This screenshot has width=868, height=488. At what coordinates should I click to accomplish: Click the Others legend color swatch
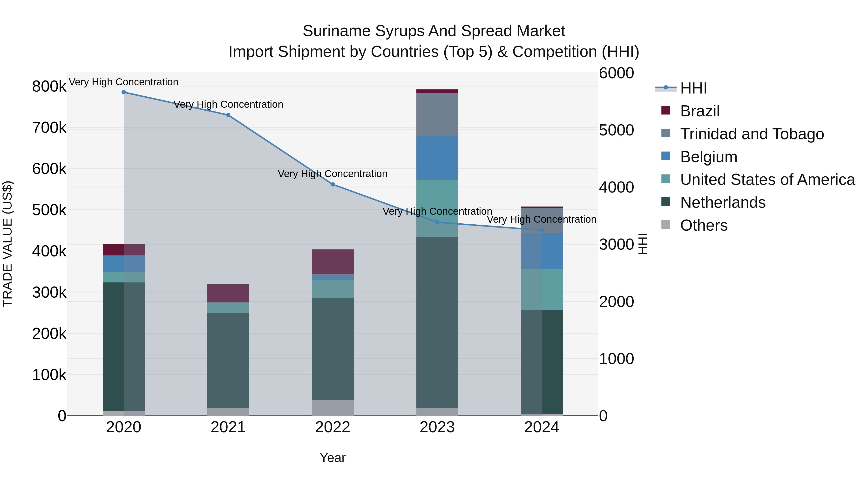tap(665, 224)
